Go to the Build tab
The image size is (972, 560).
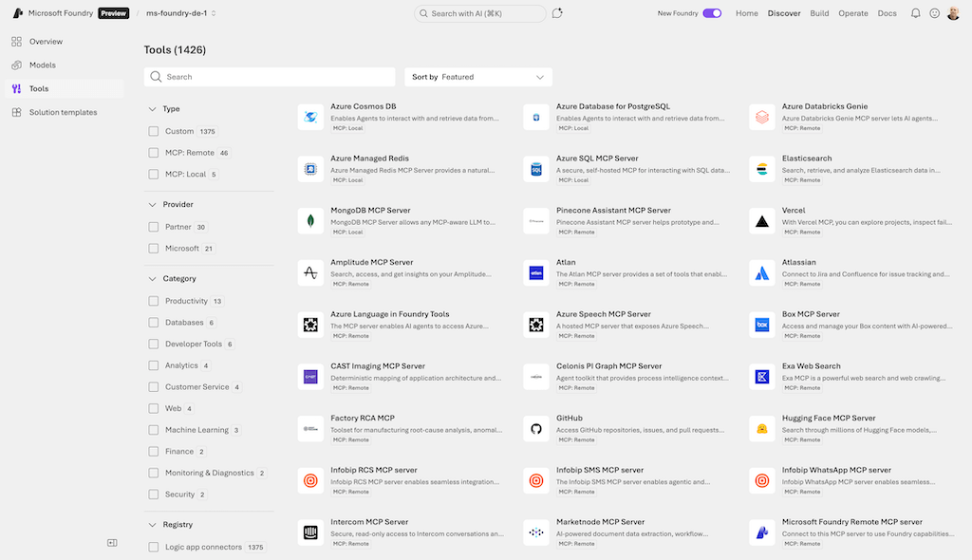(x=819, y=13)
